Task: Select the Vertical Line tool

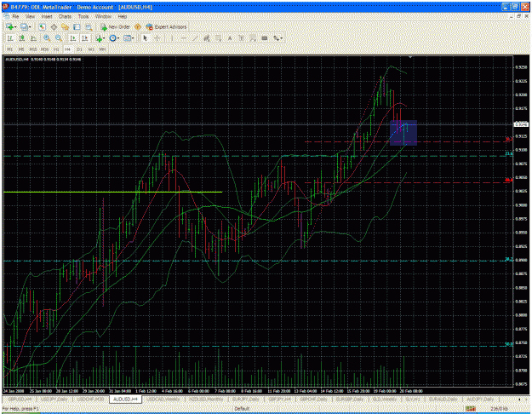Action: (x=172, y=38)
